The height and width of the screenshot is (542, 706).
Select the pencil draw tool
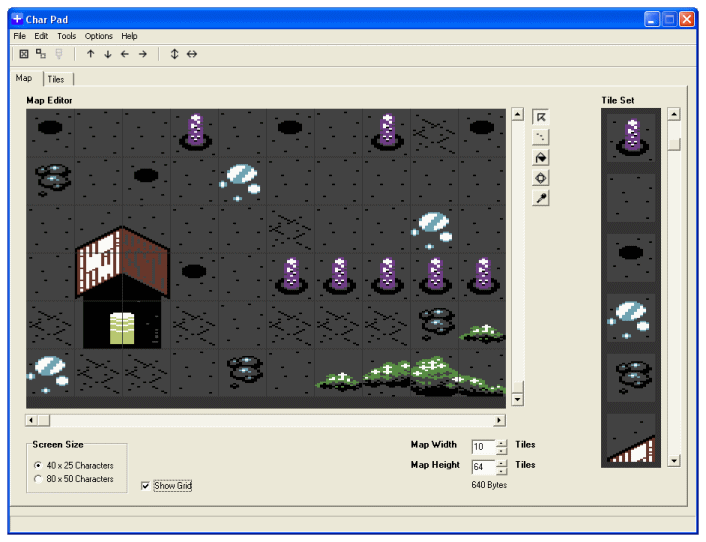tap(540, 137)
